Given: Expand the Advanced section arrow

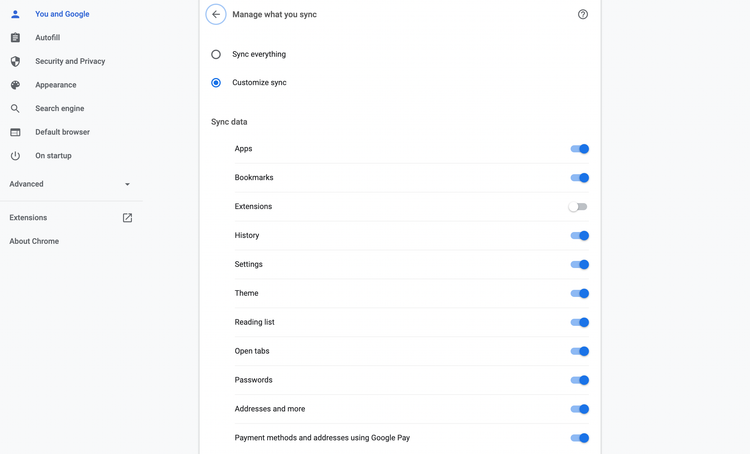Looking at the screenshot, I should 127,185.
